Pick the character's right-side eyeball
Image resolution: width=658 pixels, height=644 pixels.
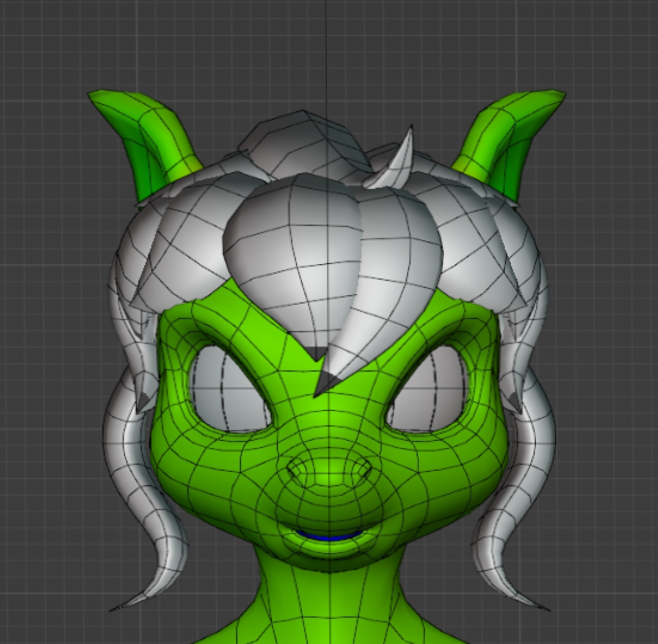428,388
